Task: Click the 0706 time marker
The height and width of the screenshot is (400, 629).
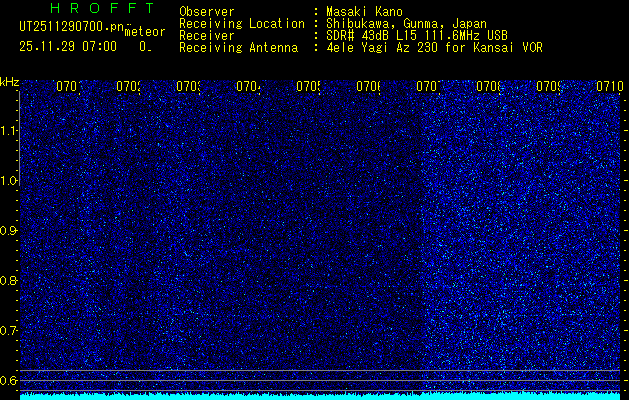Action: pyautogui.click(x=369, y=86)
